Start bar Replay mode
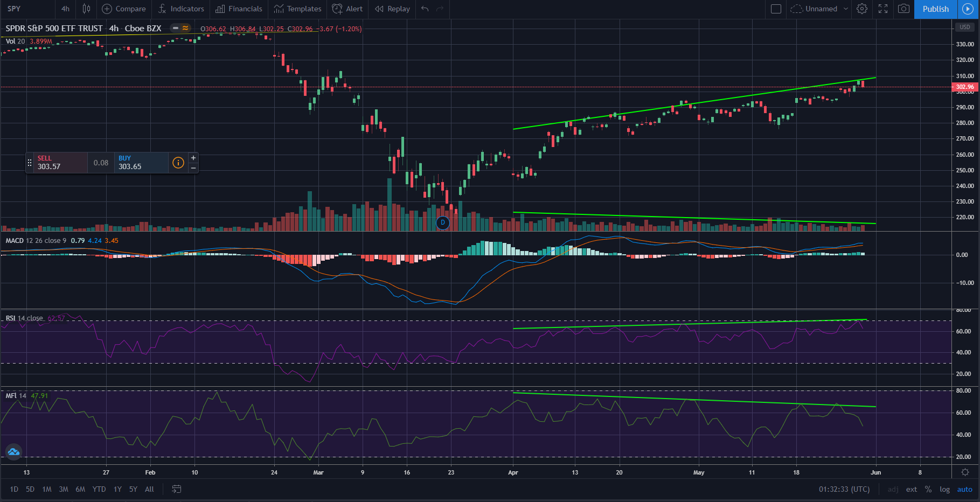This screenshot has height=502, width=980. click(392, 9)
